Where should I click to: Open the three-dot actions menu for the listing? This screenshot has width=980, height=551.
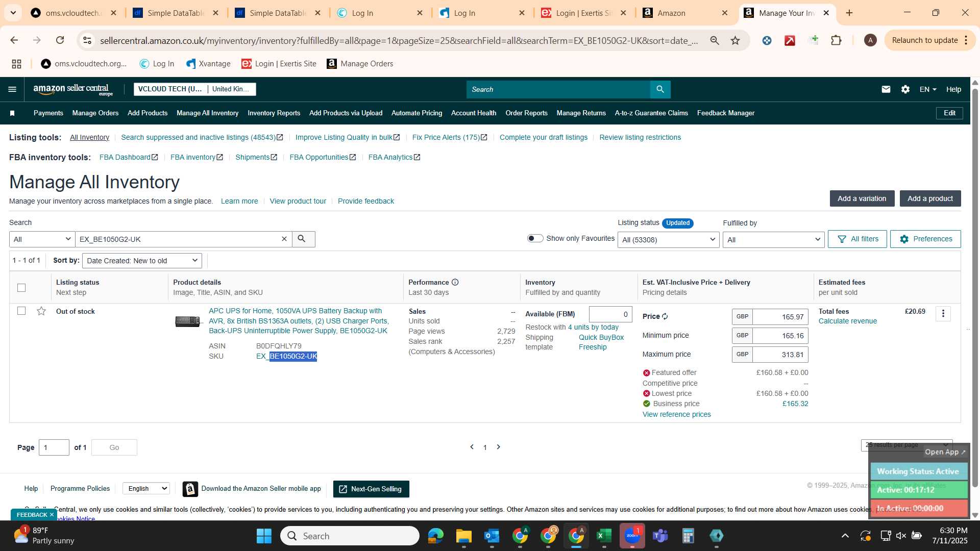(943, 314)
